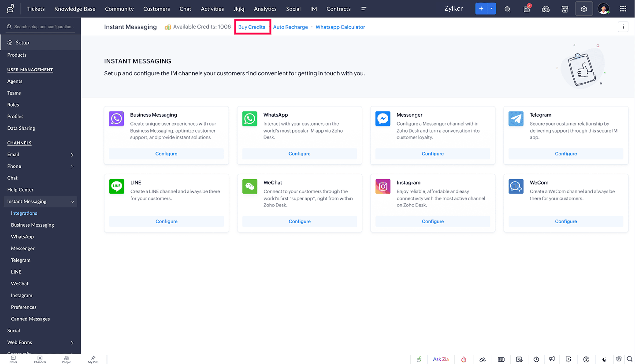The height and width of the screenshot is (364, 635).
Task: Open the marketplace store icon
Action: tap(565, 9)
